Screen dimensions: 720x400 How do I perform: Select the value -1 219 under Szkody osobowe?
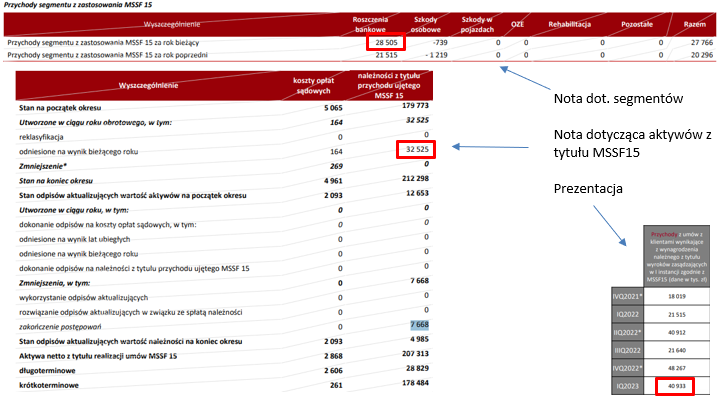(x=436, y=55)
